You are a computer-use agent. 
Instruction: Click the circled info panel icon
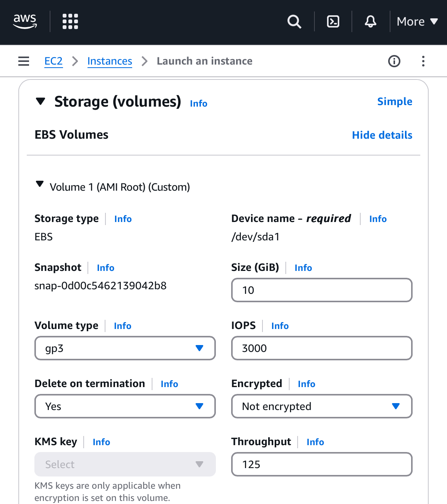coord(394,61)
